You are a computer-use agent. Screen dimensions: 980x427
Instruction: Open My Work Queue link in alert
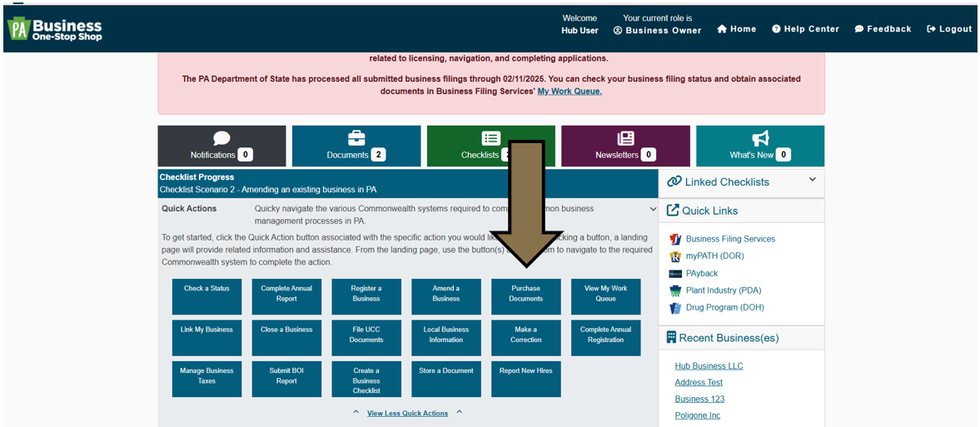click(570, 91)
